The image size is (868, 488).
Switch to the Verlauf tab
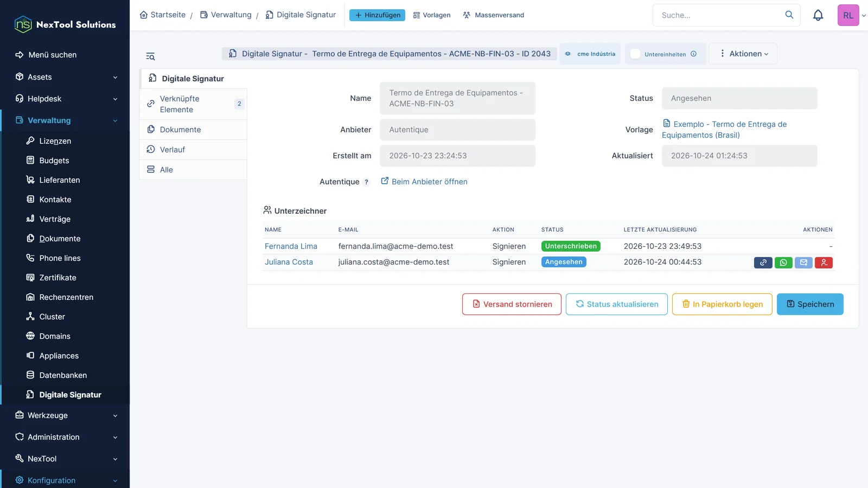pos(193,150)
